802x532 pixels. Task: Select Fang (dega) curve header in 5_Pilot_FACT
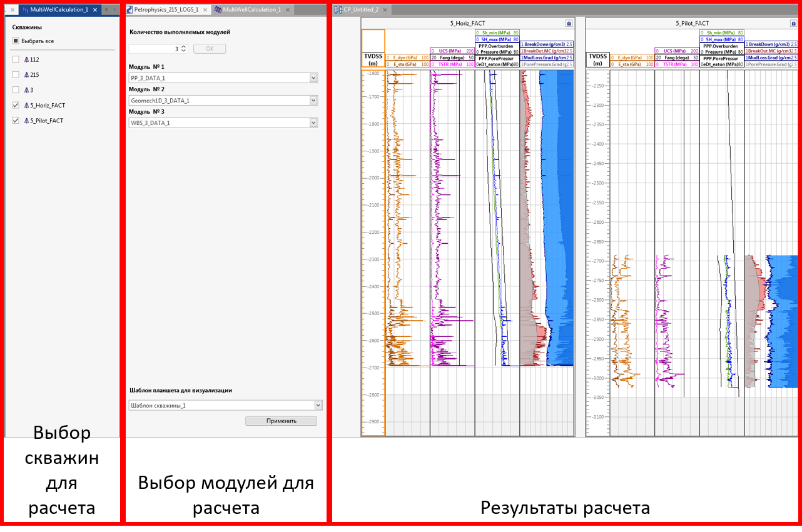pyautogui.click(x=677, y=58)
